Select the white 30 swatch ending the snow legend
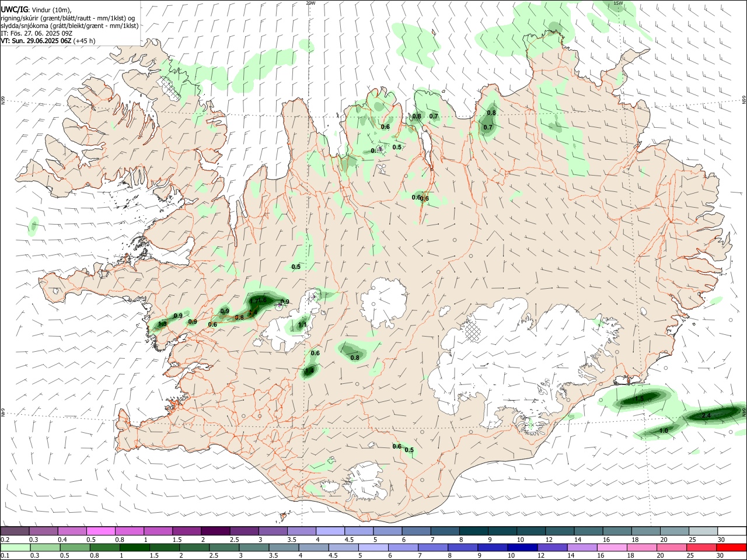This screenshot has height=560, width=747. [x=732, y=531]
